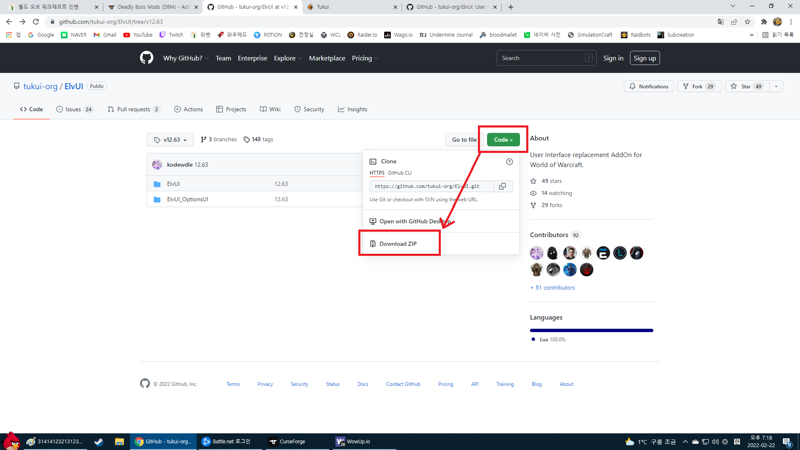Screen dimensions: 800x450
Task: Switch to the Pull requests tab
Action: click(x=134, y=109)
